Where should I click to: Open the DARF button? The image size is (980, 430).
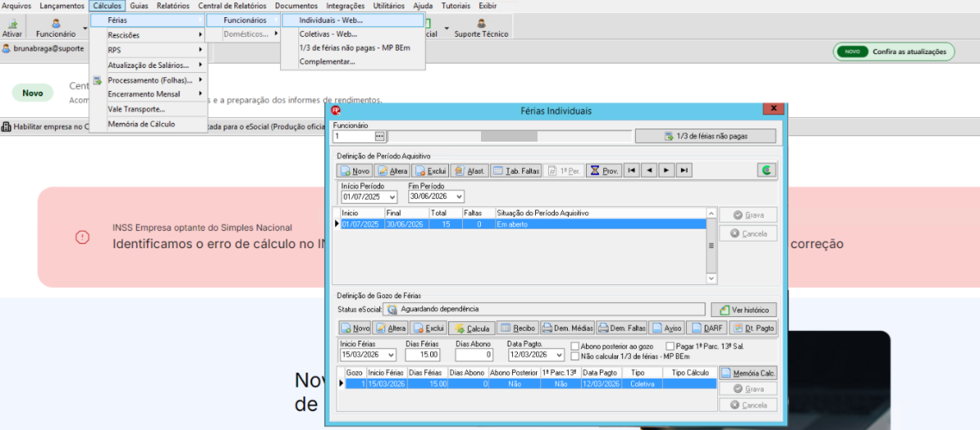point(706,328)
